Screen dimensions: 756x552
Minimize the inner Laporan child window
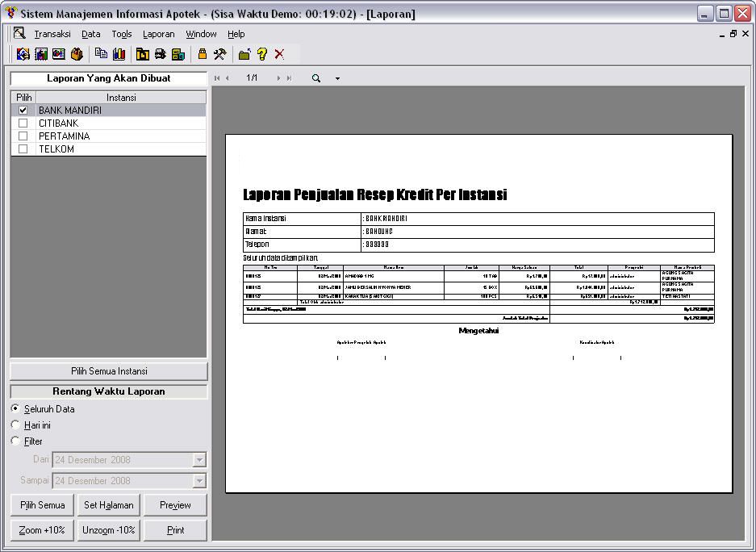[722, 34]
